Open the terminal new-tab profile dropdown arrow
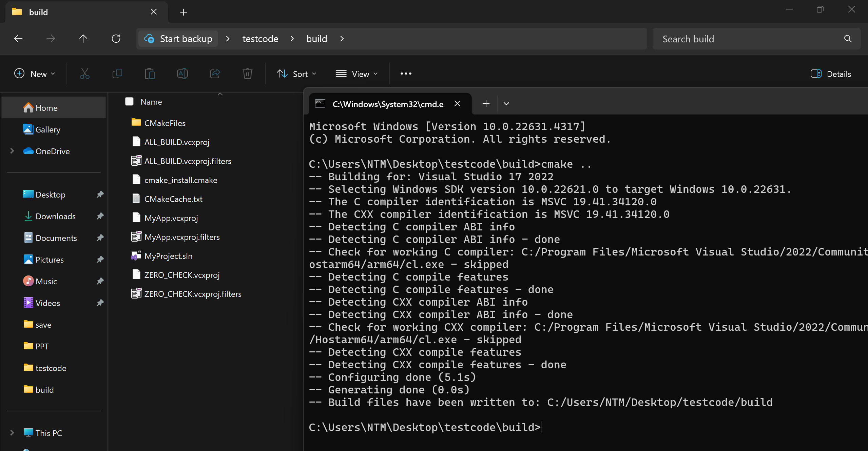Screen dimensions: 868x451 point(506,104)
